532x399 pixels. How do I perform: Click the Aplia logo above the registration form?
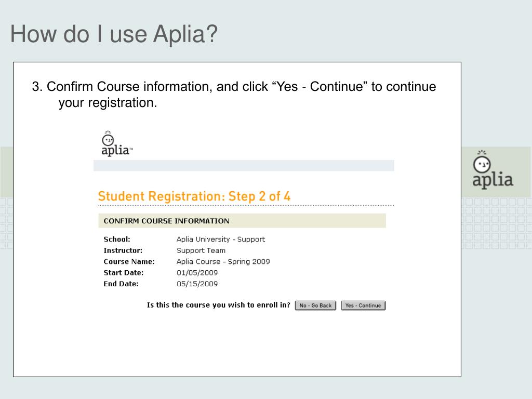pyautogui.click(x=117, y=143)
